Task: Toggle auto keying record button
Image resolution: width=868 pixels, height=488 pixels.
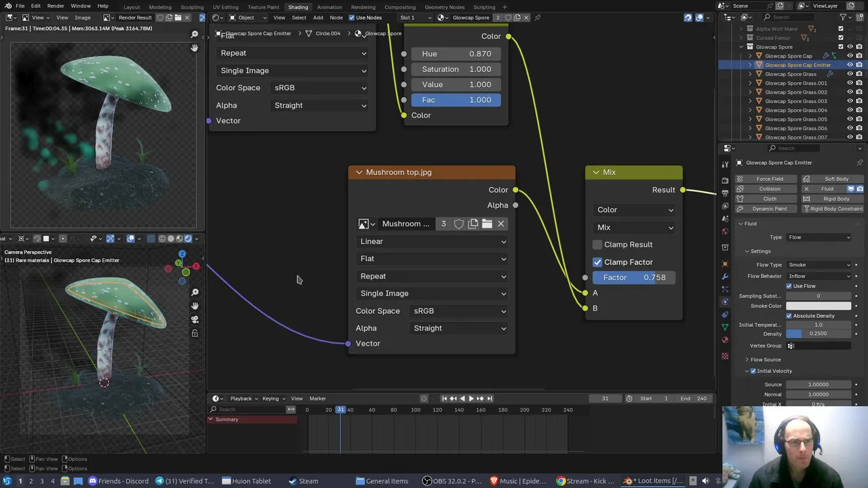Action: (424, 399)
